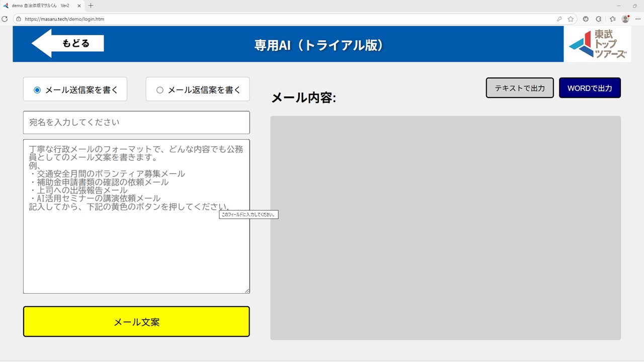Image resolution: width=644 pixels, height=362 pixels.
Task: Open the favorites list icon
Action: (x=612, y=19)
